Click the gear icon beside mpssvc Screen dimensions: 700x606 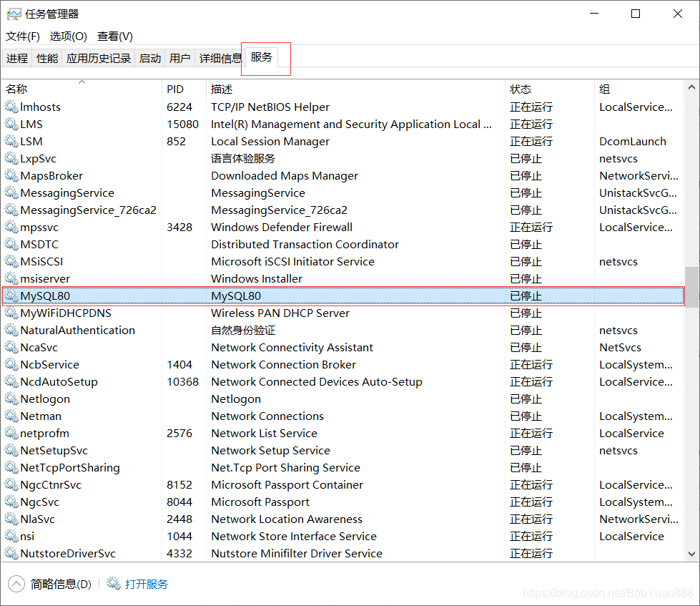pos(11,228)
